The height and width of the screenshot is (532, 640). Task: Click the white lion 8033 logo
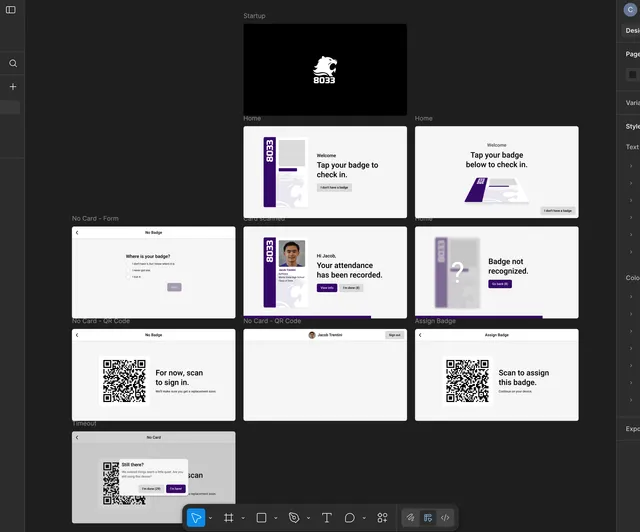[325, 70]
